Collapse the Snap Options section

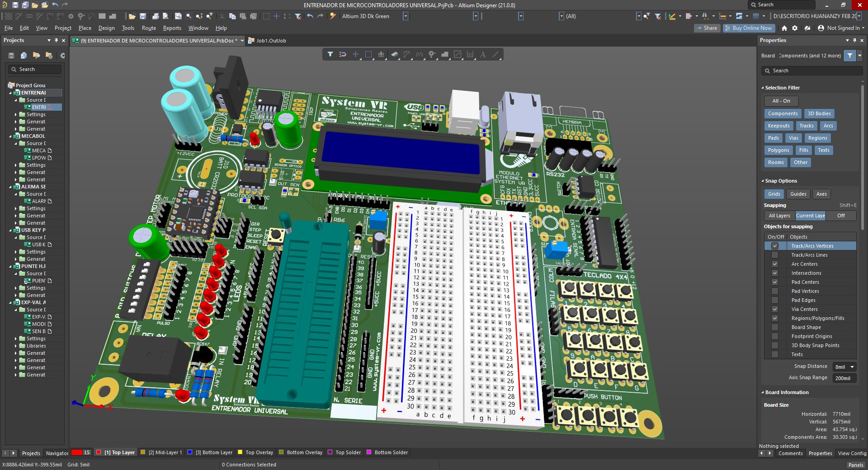763,181
